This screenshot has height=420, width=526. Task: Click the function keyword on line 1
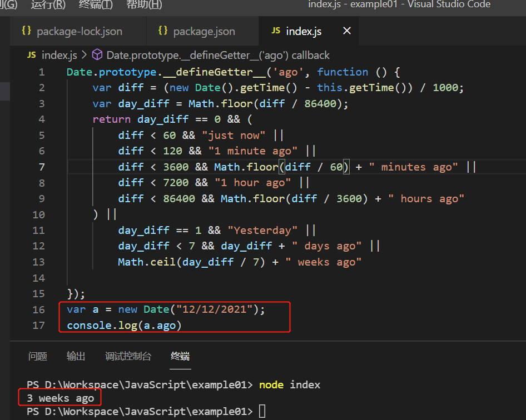343,72
